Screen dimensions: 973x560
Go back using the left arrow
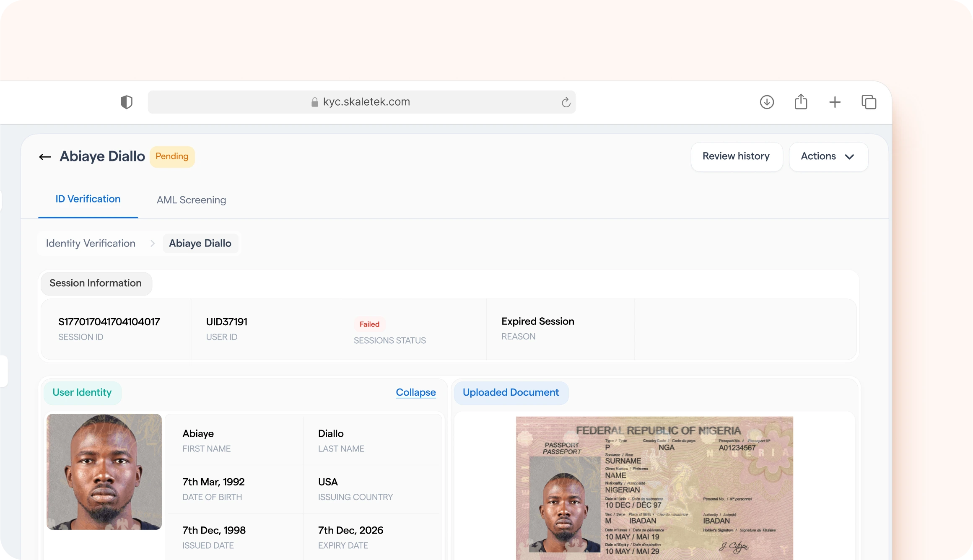45,157
